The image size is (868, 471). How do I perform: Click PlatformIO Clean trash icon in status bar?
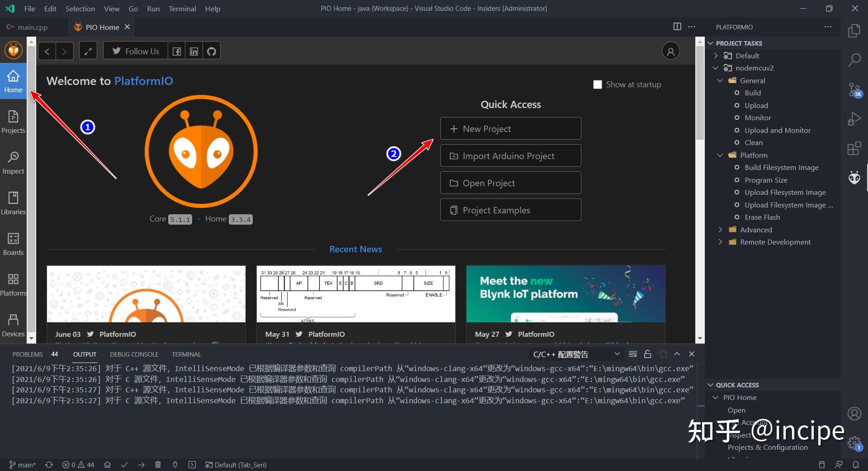pos(158,465)
